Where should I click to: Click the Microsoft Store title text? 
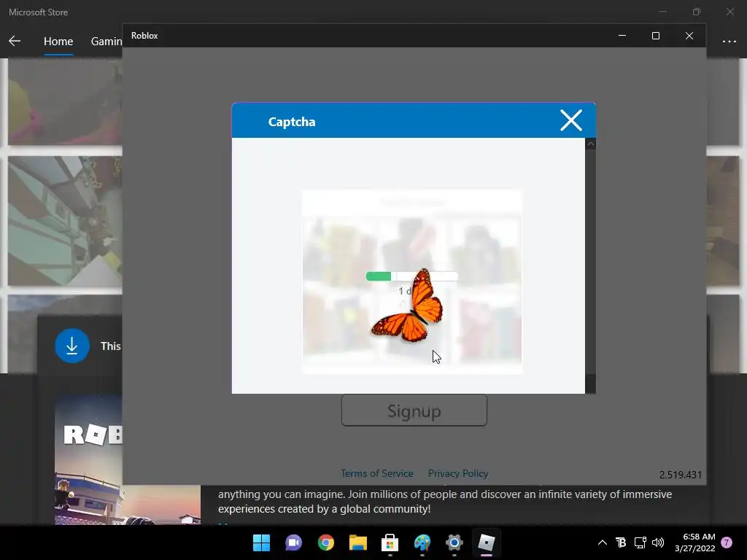(x=38, y=12)
